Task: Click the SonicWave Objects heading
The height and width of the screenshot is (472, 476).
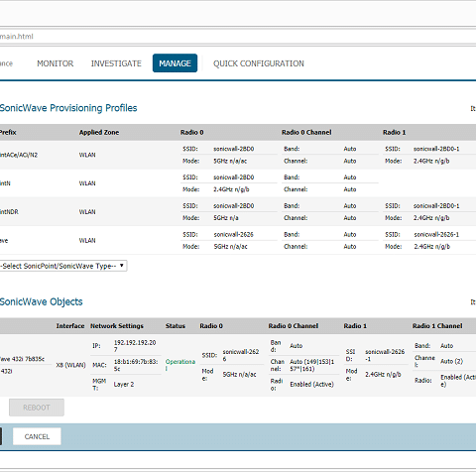Action: (41, 301)
